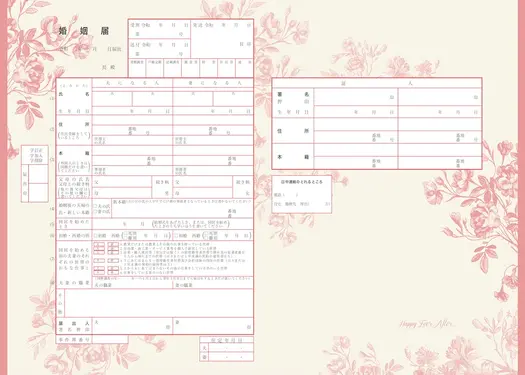
Task: Click the husband's father (父) name field
Action: pos(122,182)
